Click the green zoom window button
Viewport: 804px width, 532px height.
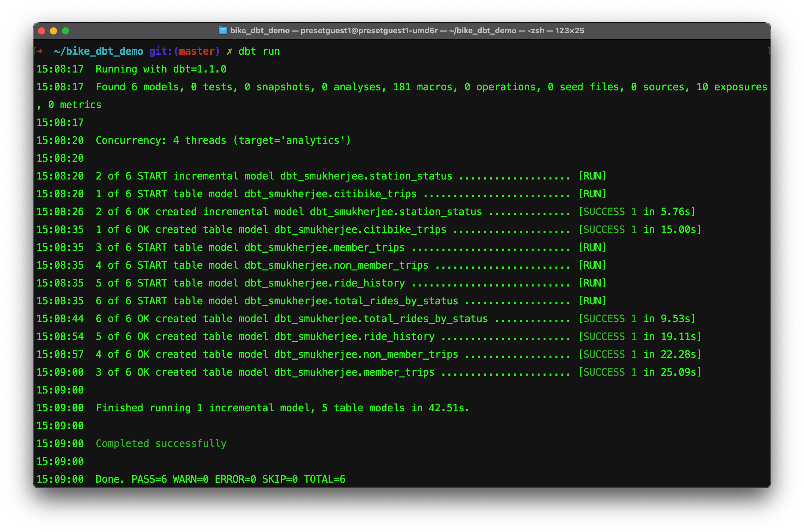coord(65,31)
